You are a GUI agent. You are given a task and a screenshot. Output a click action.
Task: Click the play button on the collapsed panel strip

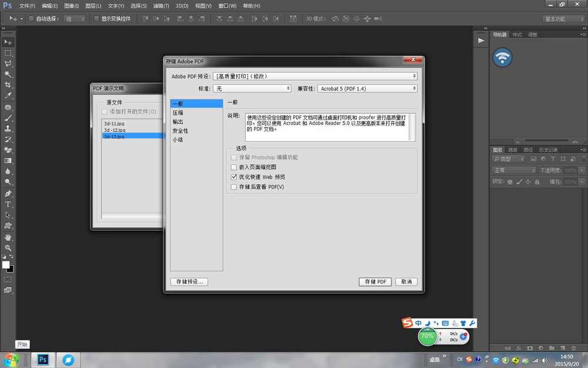[x=481, y=41]
